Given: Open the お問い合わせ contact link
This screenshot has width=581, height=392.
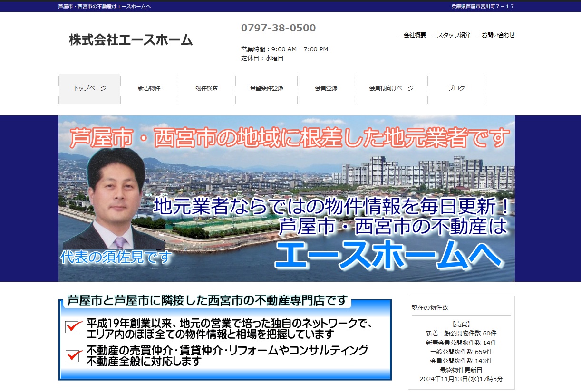Looking at the screenshot, I should pos(498,35).
